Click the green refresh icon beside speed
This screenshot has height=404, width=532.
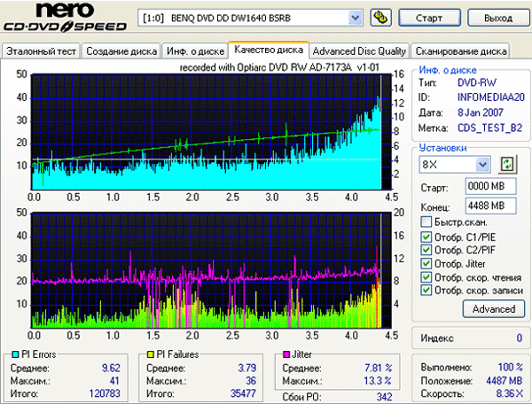point(507,164)
